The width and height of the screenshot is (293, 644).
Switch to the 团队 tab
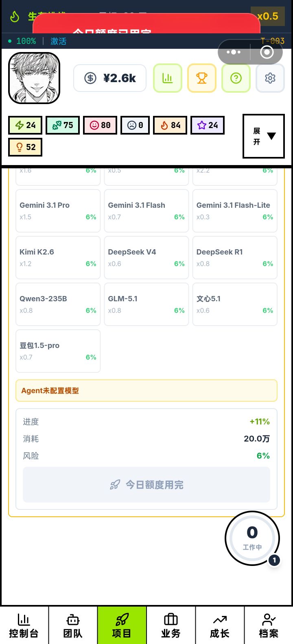pyautogui.click(x=73, y=626)
